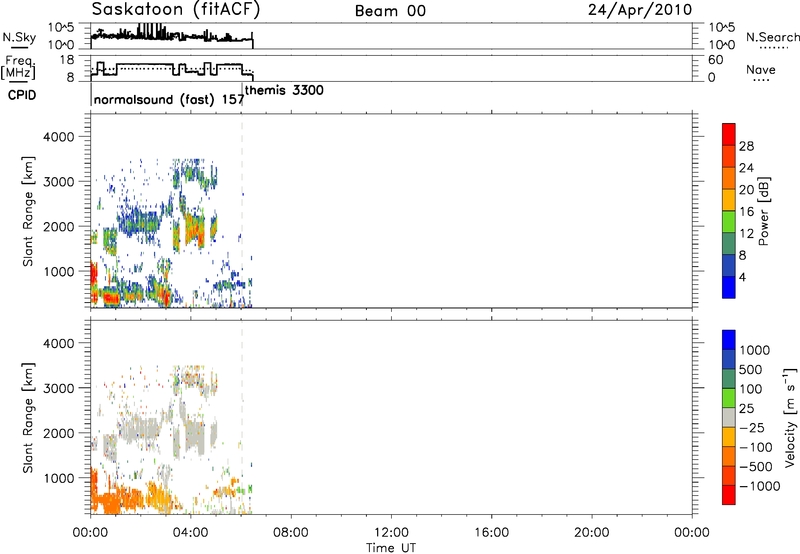Click the '16:00' time axis label

491,533
